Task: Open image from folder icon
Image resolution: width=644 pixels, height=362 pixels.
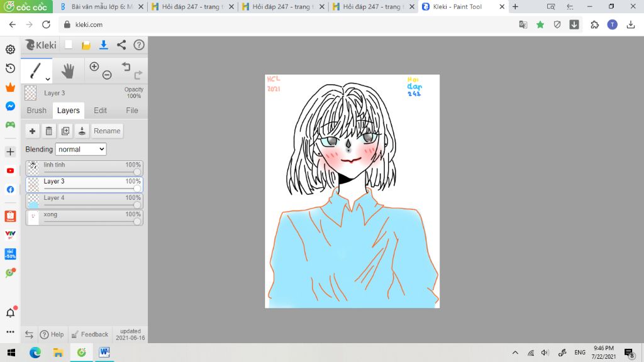Action: click(86, 45)
